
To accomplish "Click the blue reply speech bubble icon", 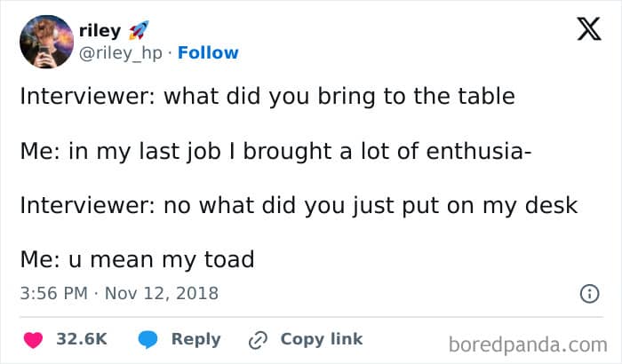I will (147, 339).
